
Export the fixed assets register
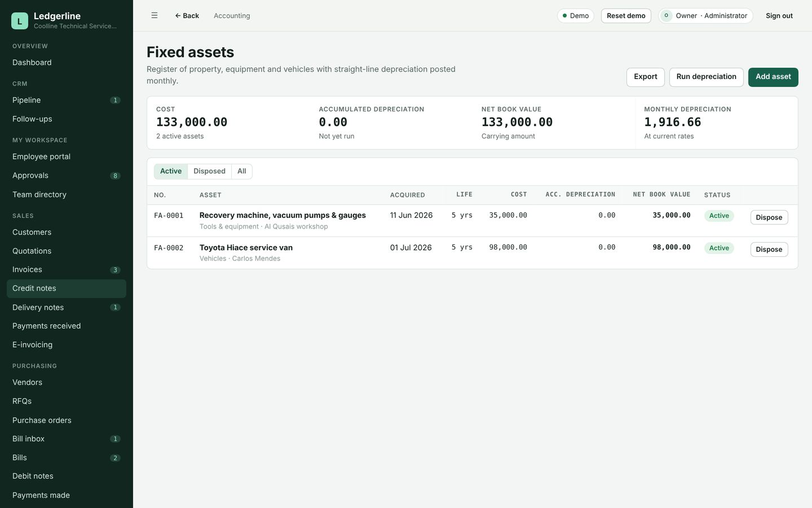point(646,77)
